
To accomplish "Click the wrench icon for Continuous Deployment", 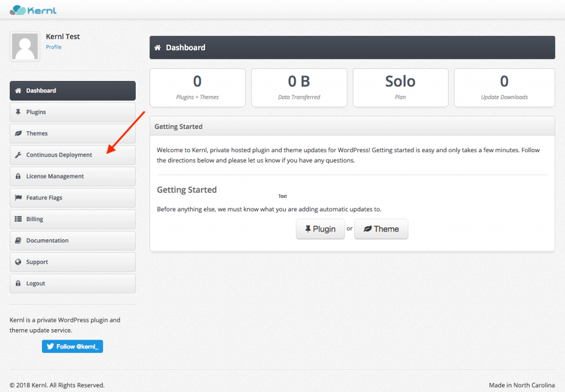I will point(18,155).
